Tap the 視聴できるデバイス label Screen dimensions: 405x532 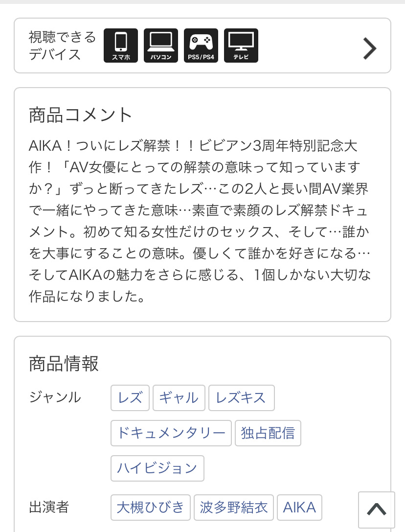[x=63, y=46]
